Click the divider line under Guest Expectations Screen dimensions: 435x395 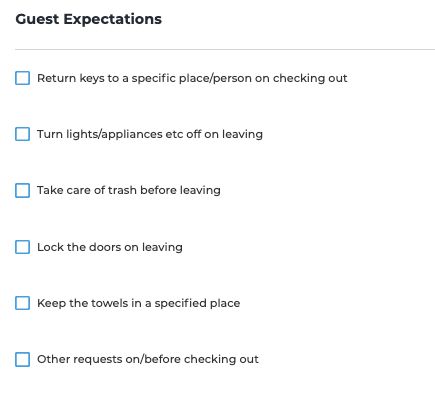[x=225, y=49]
